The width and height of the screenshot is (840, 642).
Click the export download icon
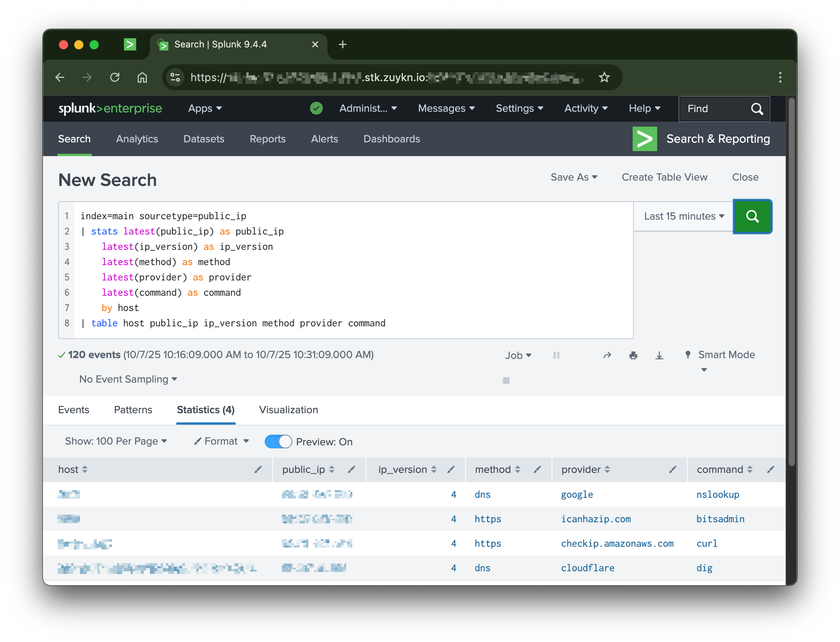tap(659, 355)
